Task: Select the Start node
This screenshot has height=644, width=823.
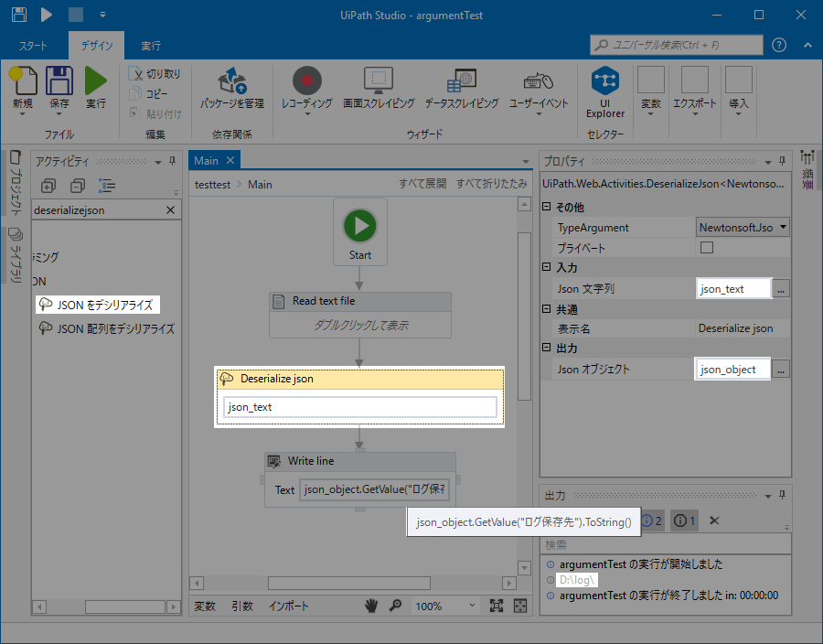Action: (360, 232)
